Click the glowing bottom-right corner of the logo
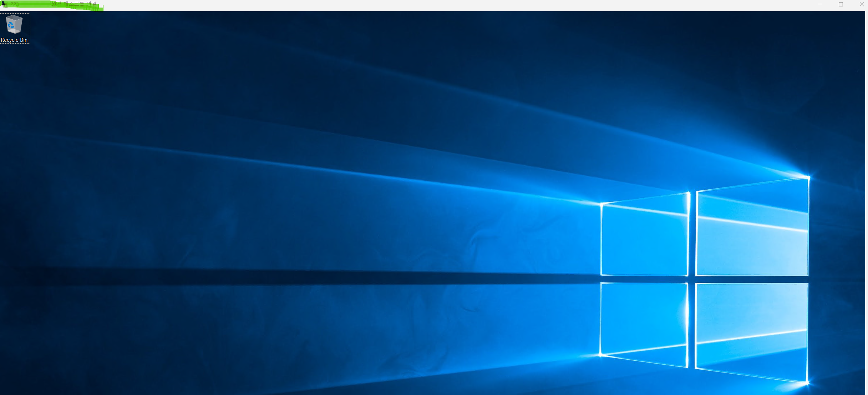This screenshot has height=395, width=868. coord(807,382)
